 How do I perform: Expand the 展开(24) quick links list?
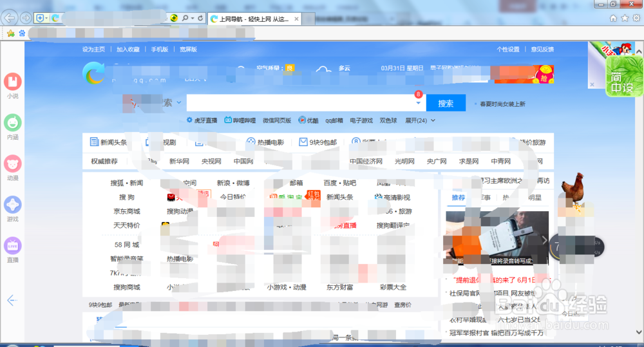420,120
